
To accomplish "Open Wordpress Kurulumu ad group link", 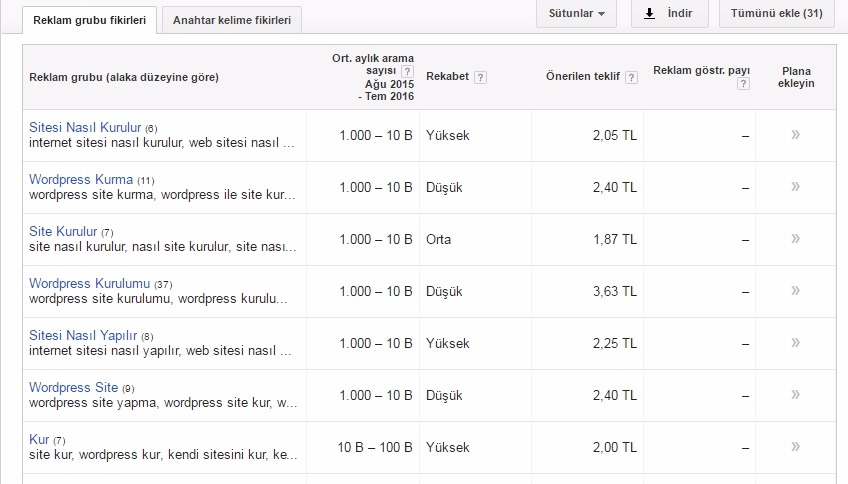I will [90, 283].
